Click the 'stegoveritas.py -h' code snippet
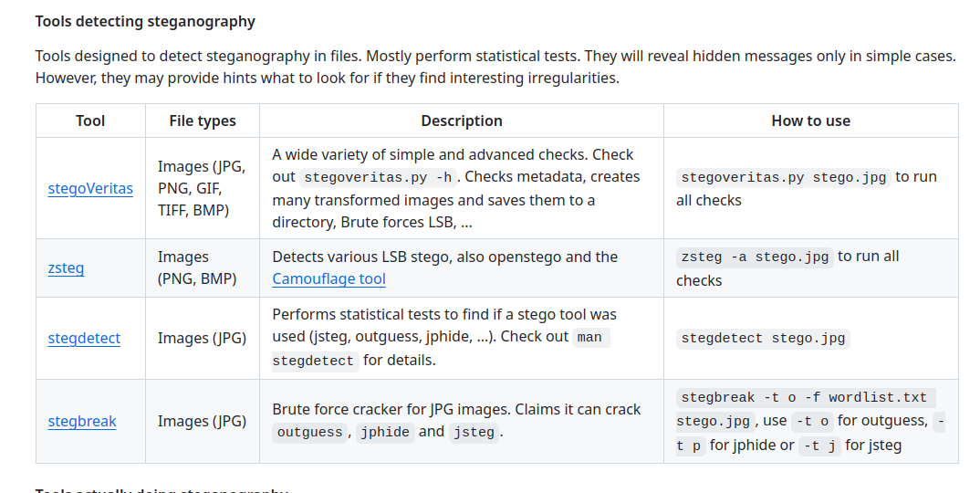This screenshot has width=980, height=493. click(x=378, y=177)
